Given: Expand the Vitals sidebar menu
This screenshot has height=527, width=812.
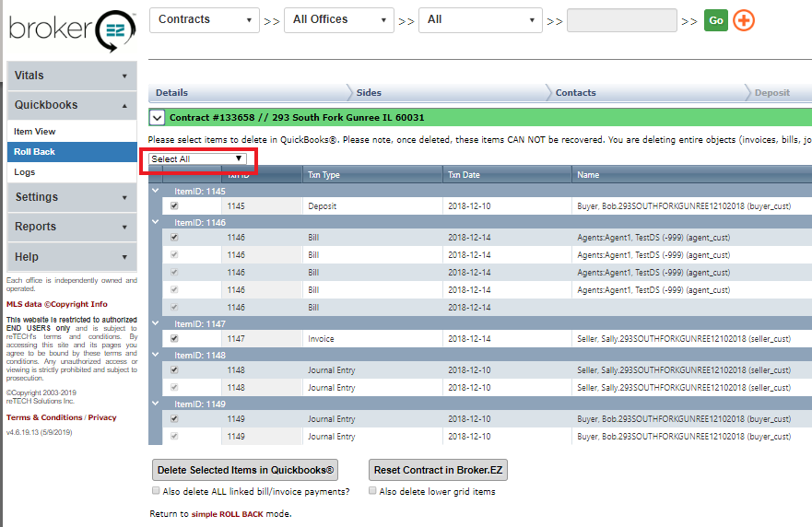Looking at the screenshot, I should click(x=71, y=76).
